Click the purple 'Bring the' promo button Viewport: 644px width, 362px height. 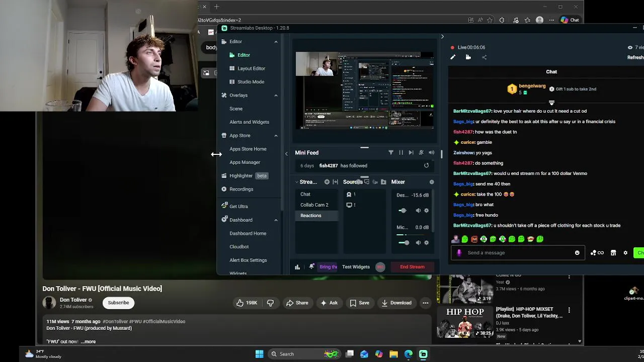[x=328, y=267]
